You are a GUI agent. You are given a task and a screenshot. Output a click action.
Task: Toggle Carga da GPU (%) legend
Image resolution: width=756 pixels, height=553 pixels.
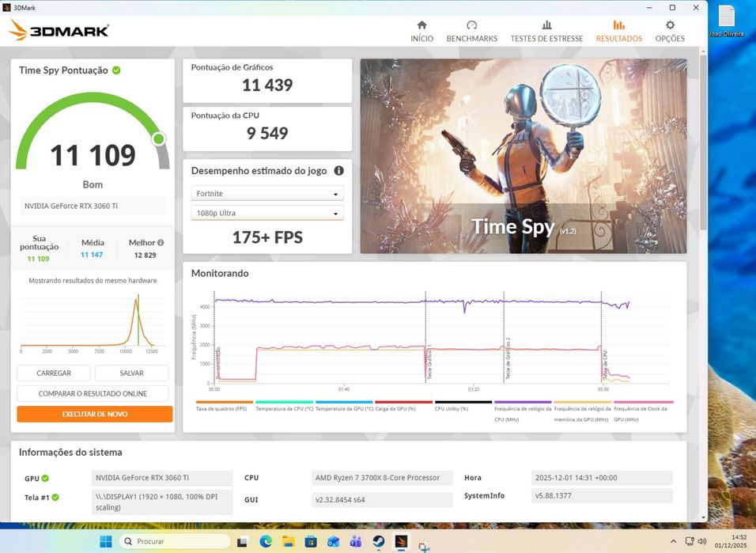(x=403, y=405)
